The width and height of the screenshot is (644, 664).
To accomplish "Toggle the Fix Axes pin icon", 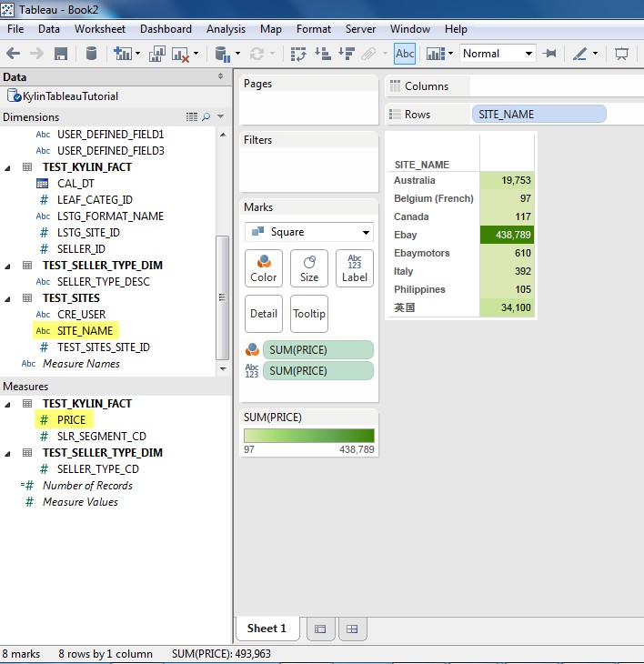I will (549, 54).
